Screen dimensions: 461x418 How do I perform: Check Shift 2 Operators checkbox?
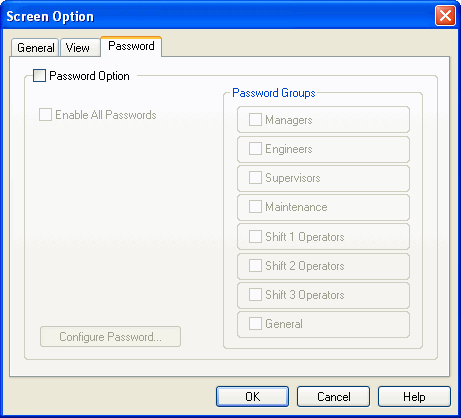click(255, 266)
